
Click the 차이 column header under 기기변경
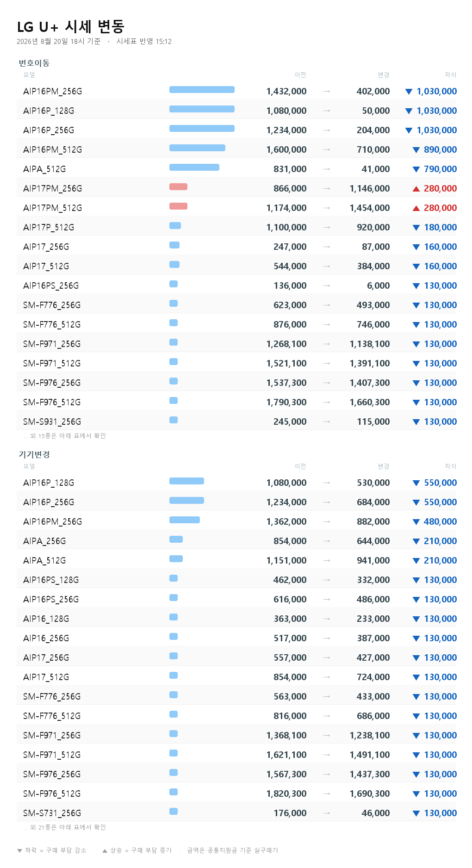point(450,466)
